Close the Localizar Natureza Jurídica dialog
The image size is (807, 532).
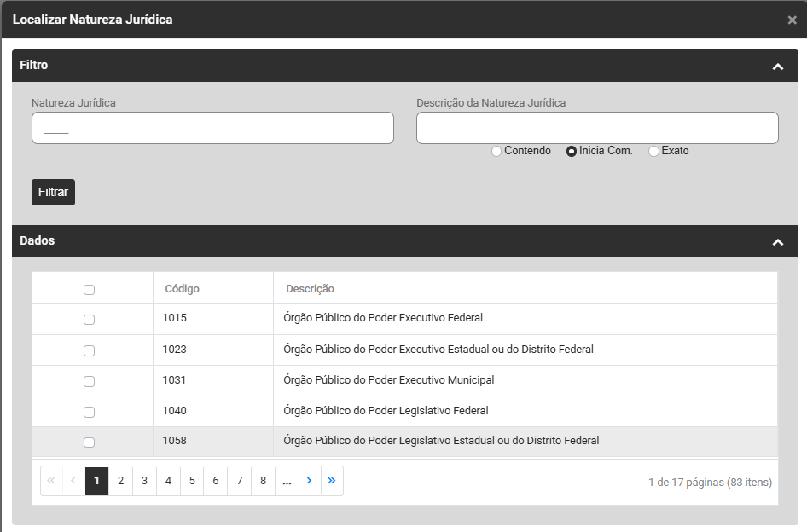(792, 20)
